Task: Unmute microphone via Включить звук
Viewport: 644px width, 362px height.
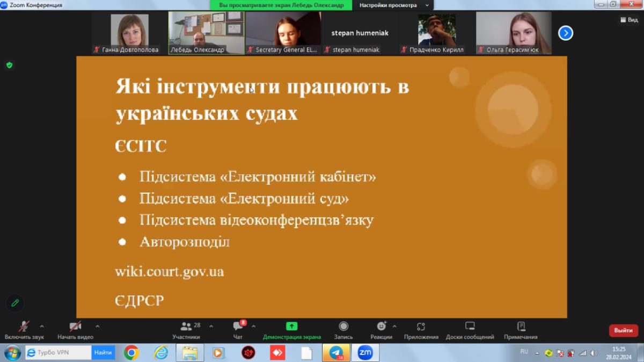Action: [24, 330]
